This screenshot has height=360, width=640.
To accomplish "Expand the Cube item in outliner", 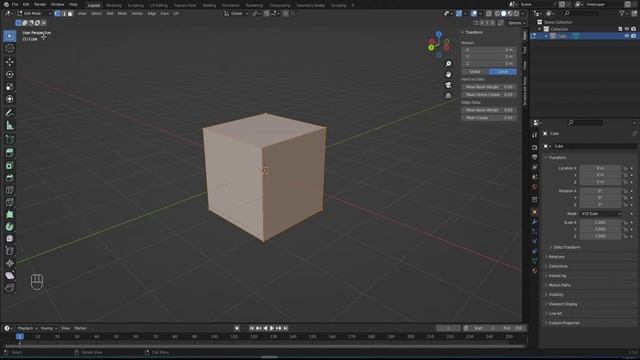I will [x=546, y=36].
